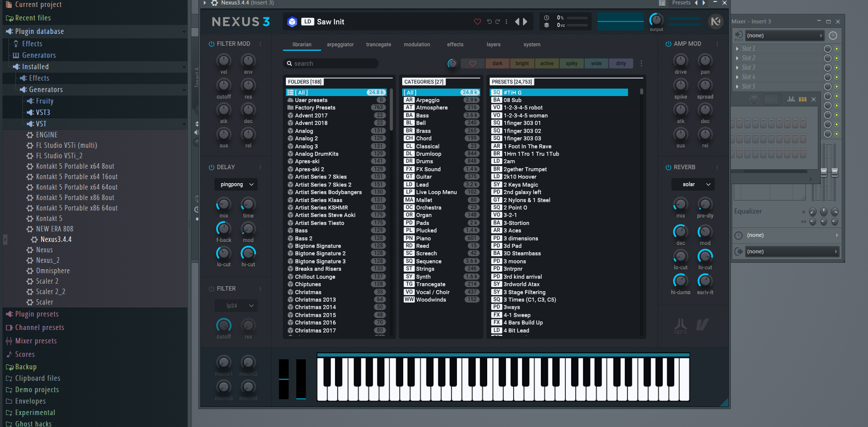
Task: Collapse the Plugin database section
Action: coord(184,31)
